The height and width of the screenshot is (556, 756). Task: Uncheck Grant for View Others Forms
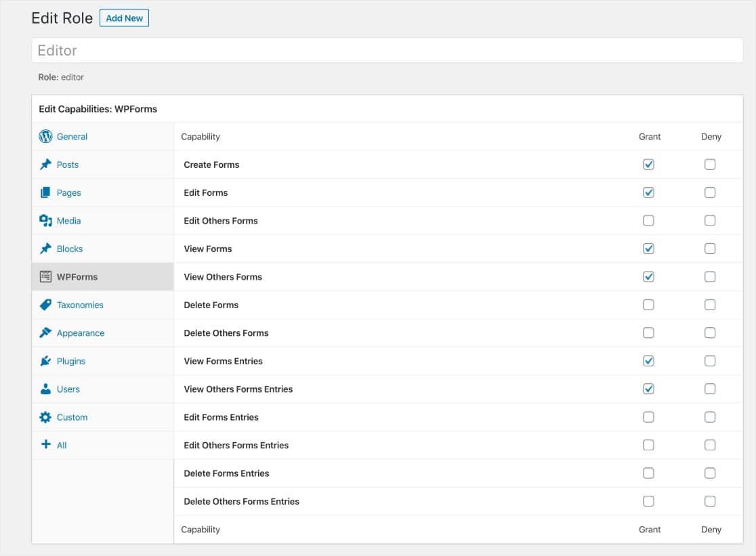click(648, 276)
